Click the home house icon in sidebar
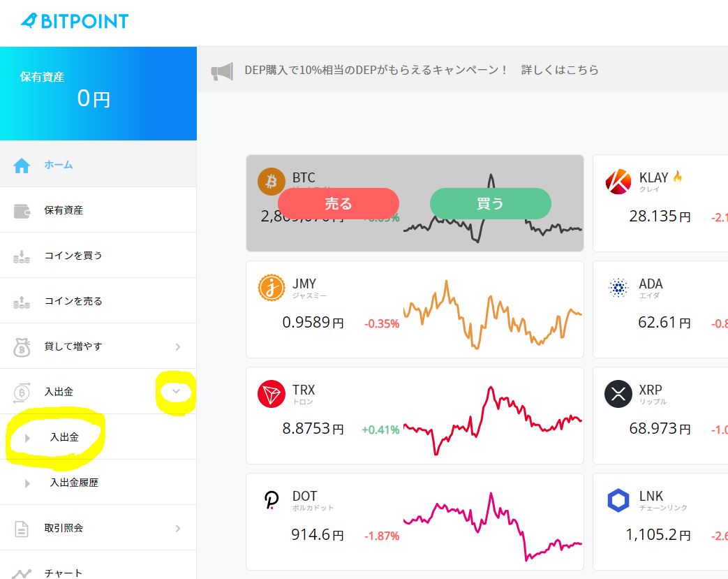Viewport: 728px width, 579px height. [22, 165]
